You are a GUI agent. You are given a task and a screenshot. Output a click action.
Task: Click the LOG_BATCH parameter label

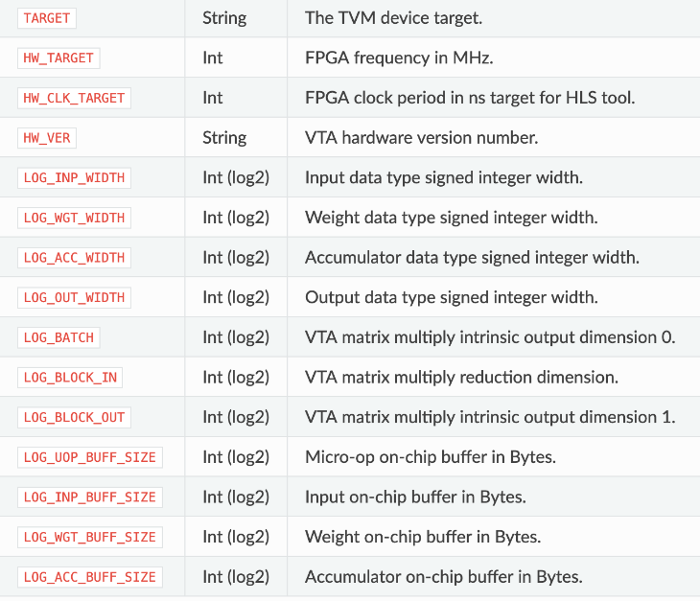58,337
